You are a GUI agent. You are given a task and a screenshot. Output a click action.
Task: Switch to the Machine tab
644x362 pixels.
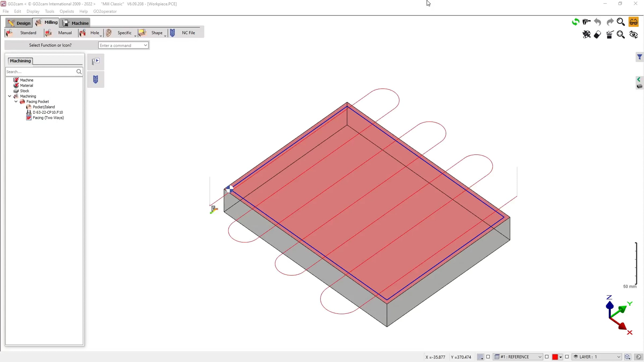pos(75,23)
